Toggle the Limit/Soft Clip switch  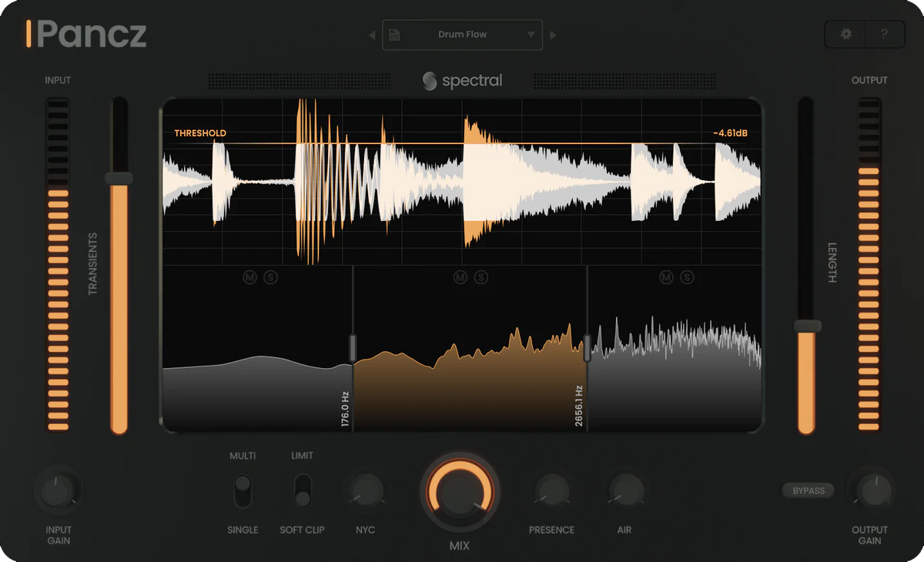[303, 491]
